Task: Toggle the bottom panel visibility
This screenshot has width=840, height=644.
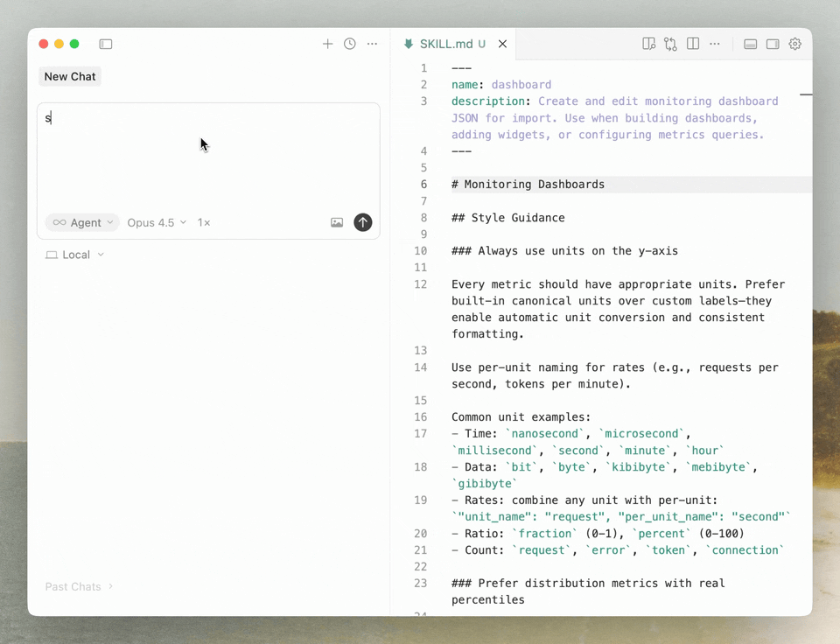Action: (750, 44)
